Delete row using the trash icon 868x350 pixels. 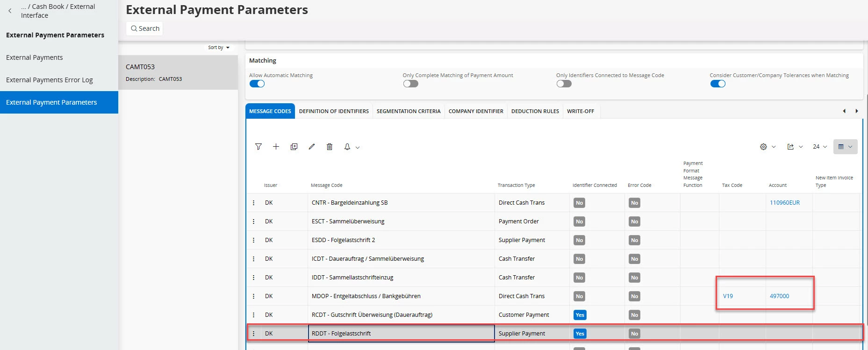tap(330, 147)
